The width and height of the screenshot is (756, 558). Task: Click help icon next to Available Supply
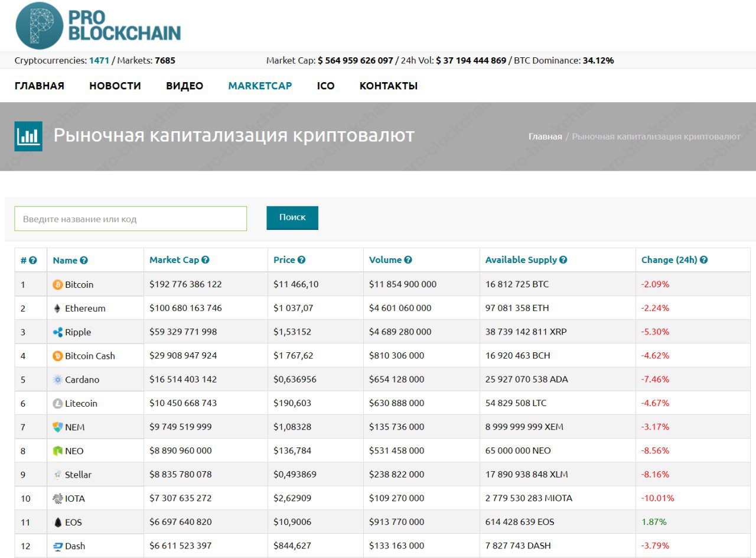click(x=563, y=260)
